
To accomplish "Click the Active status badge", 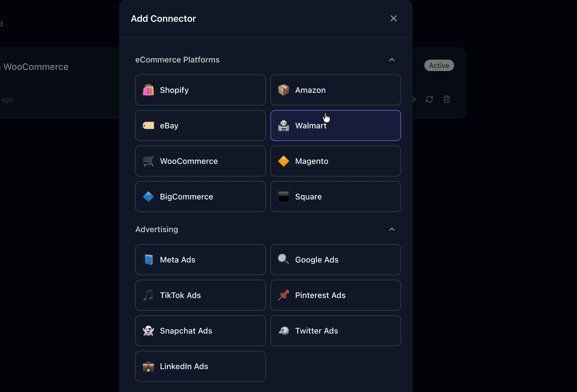I will (439, 65).
